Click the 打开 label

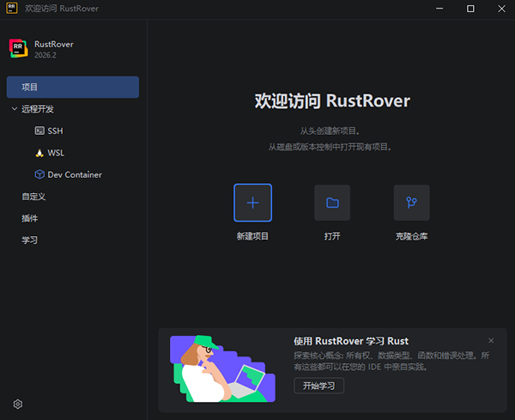point(332,236)
